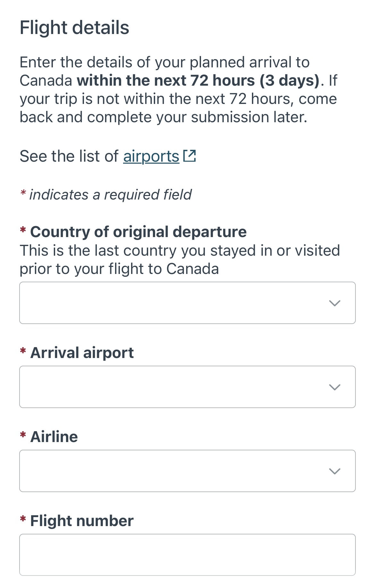Click the Flight number field label
375x588 pixels.
82,521
